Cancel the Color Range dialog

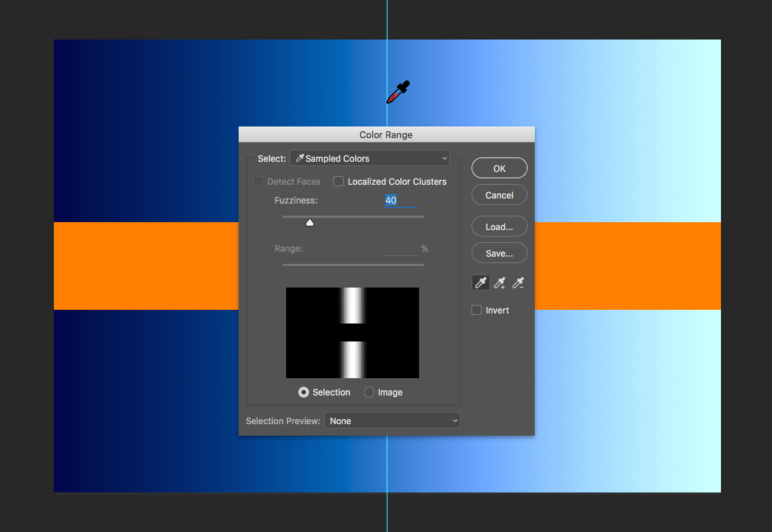[x=500, y=195]
